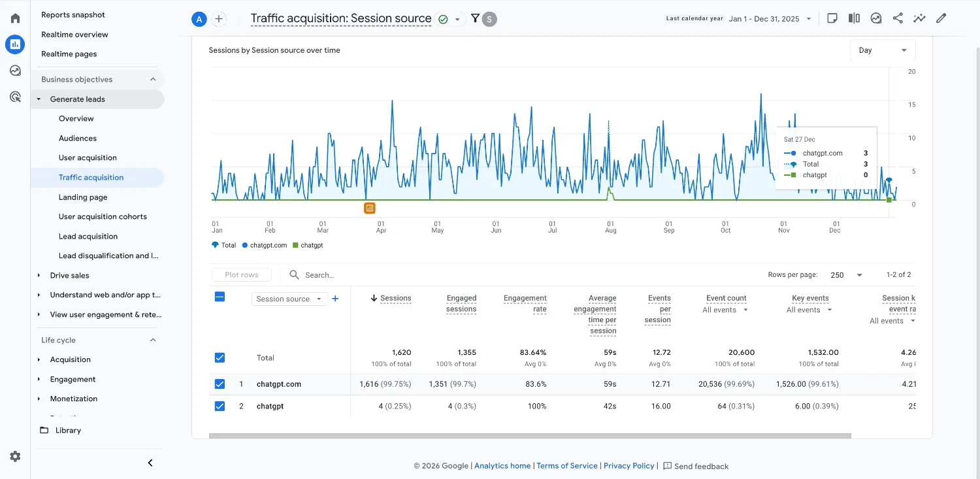Image resolution: width=980 pixels, height=479 pixels.
Task: Open report notes with the sticky note icon
Action: [832, 18]
